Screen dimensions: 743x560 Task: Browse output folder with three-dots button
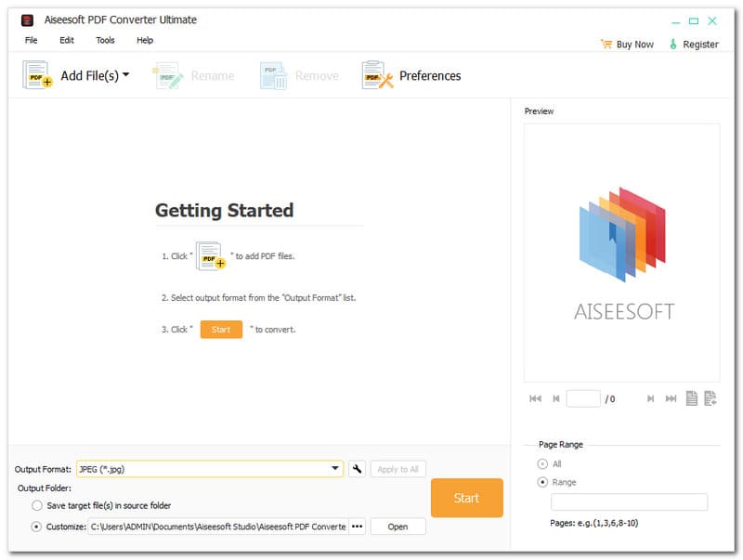(x=357, y=527)
